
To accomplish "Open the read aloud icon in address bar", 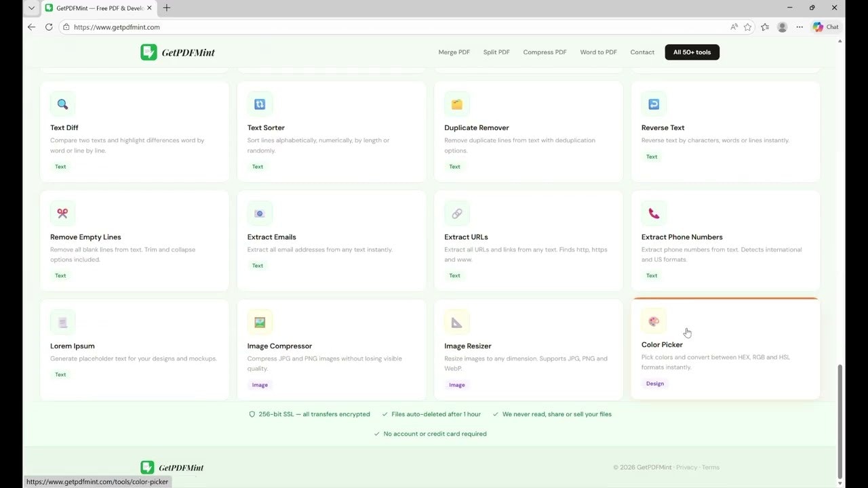I will tap(734, 27).
